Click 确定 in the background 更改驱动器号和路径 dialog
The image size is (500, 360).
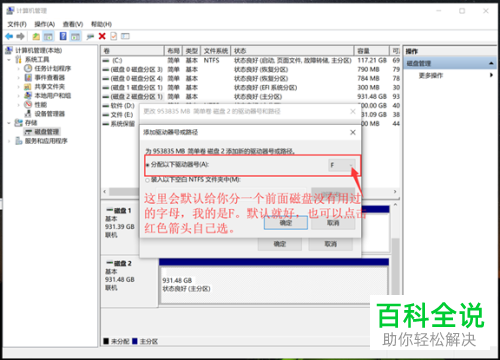280,244
